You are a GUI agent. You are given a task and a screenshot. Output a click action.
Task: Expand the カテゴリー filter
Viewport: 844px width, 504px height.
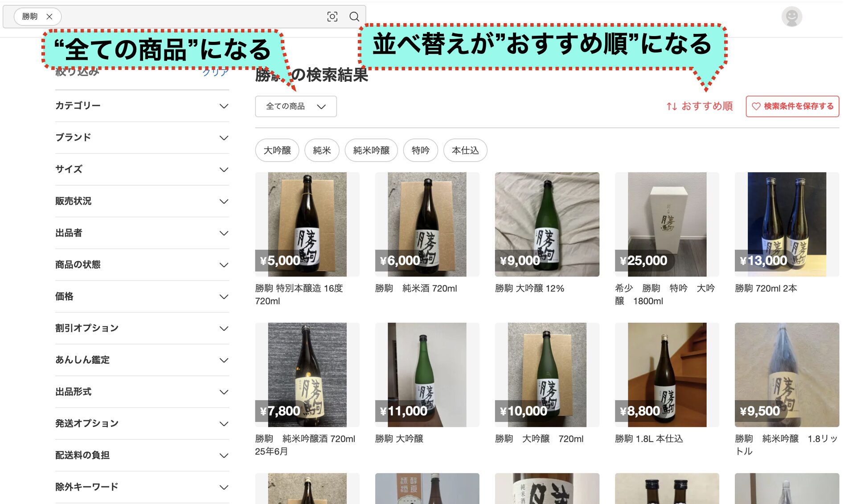142,106
